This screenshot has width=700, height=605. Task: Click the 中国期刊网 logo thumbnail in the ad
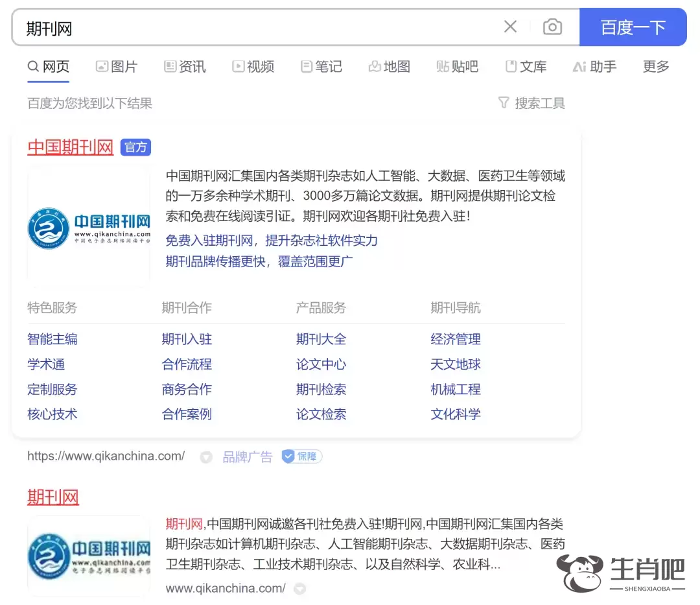[89, 227]
